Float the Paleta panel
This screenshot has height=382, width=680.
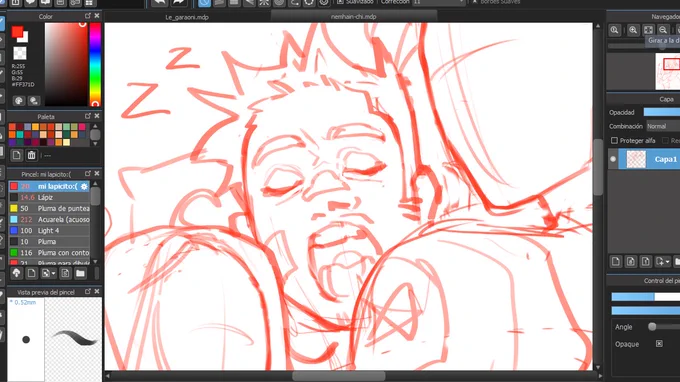pyautogui.click(x=88, y=116)
